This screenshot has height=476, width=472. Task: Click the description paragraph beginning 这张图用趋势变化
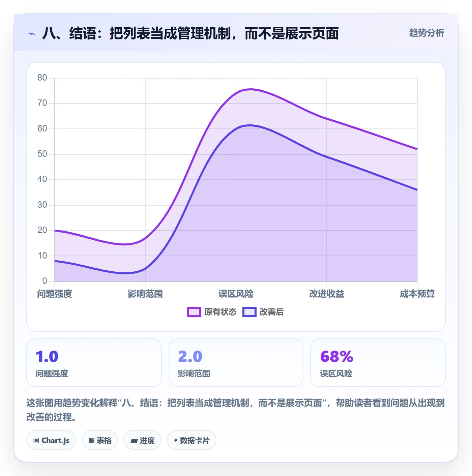click(236, 410)
